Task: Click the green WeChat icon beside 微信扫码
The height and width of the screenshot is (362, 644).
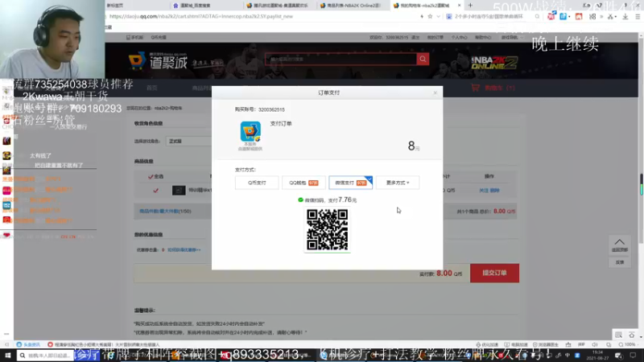Action: click(x=300, y=200)
